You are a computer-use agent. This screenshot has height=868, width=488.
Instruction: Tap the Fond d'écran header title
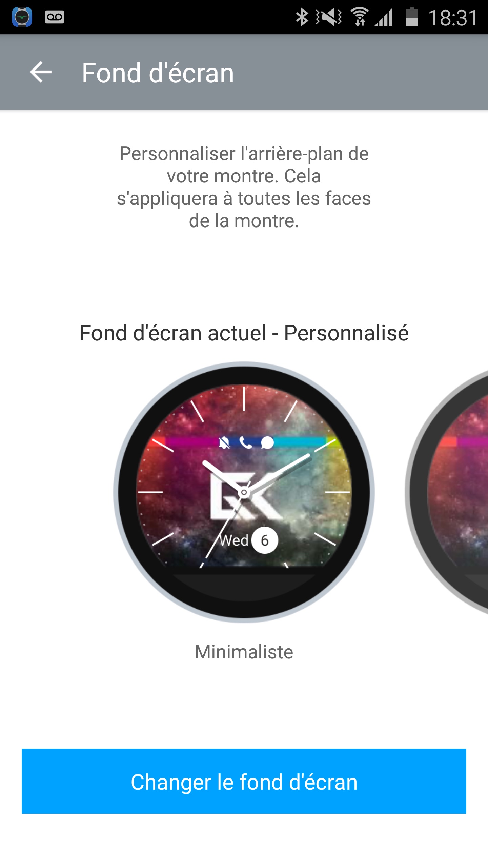coord(158,73)
